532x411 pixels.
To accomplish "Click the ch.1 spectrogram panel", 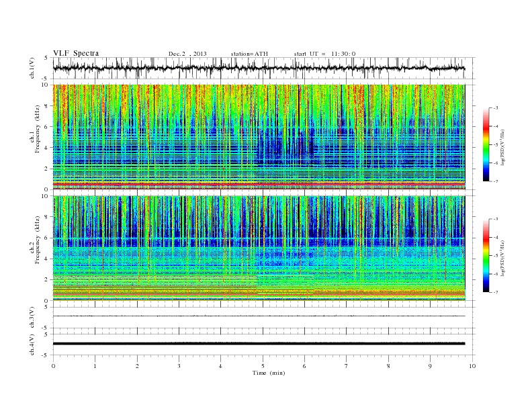I will point(259,137).
